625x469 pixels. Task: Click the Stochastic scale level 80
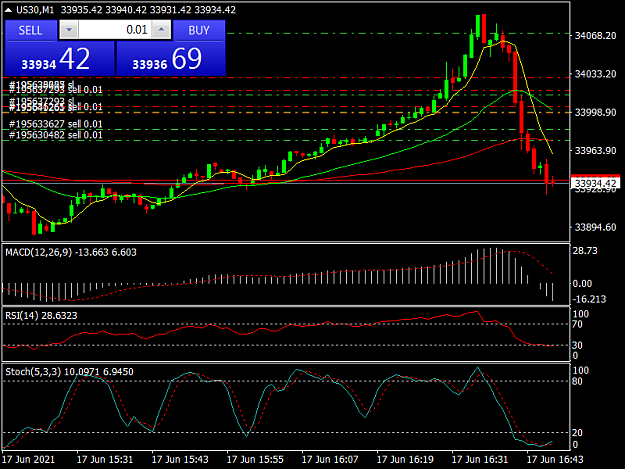point(578,381)
